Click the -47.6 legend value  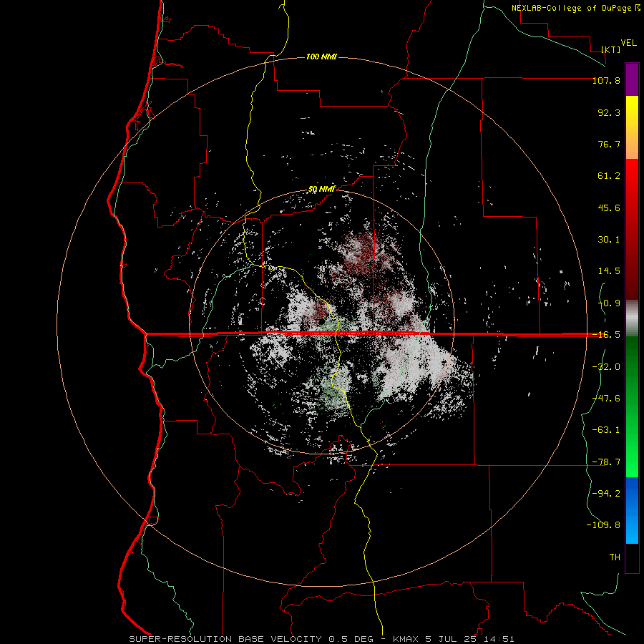click(x=606, y=399)
